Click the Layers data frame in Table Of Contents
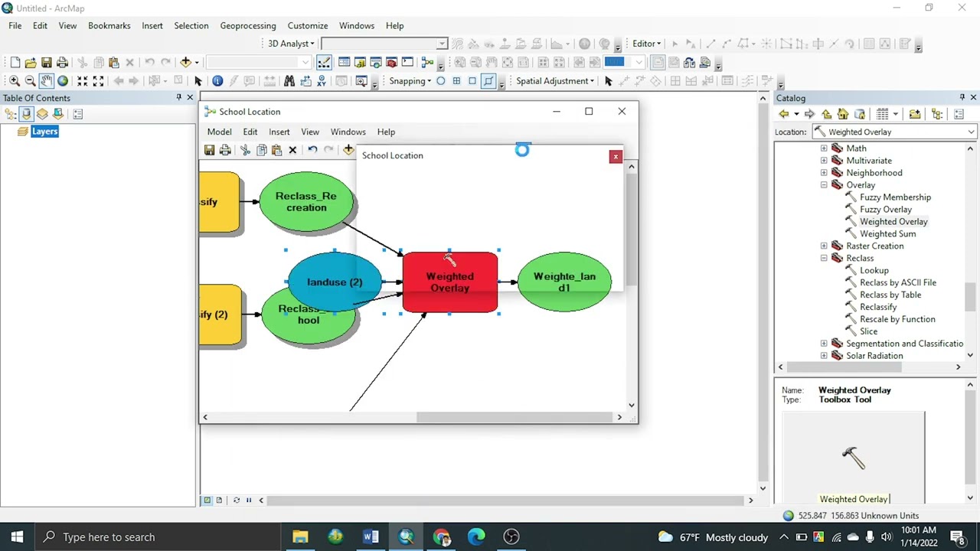Viewport: 980px width, 551px height. pos(44,132)
